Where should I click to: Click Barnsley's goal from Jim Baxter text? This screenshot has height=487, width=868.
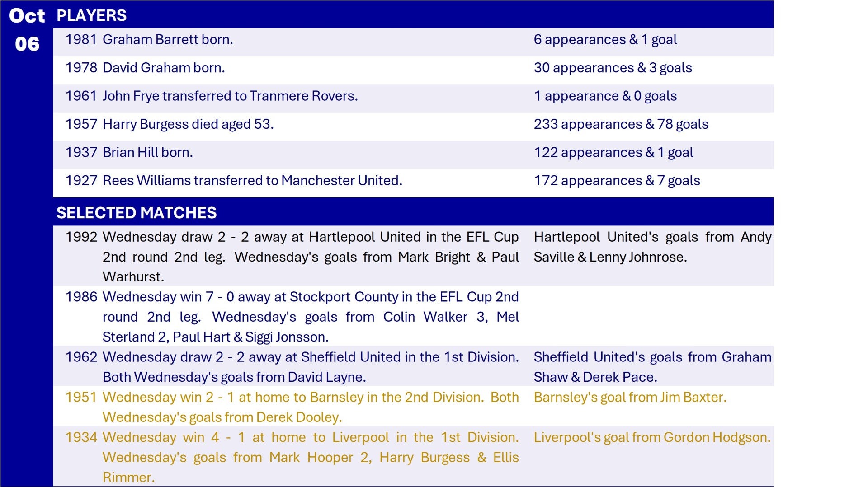(630, 397)
